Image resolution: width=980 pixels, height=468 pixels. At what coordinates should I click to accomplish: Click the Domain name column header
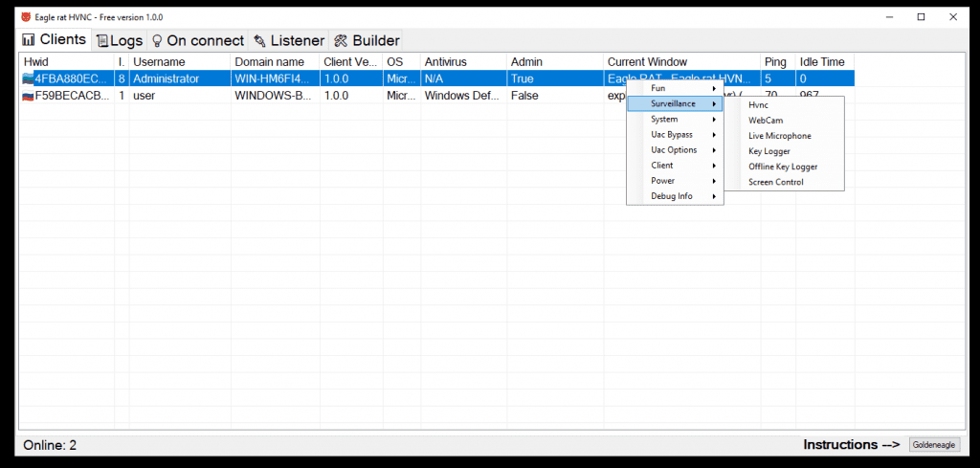pyautogui.click(x=270, y=62)
